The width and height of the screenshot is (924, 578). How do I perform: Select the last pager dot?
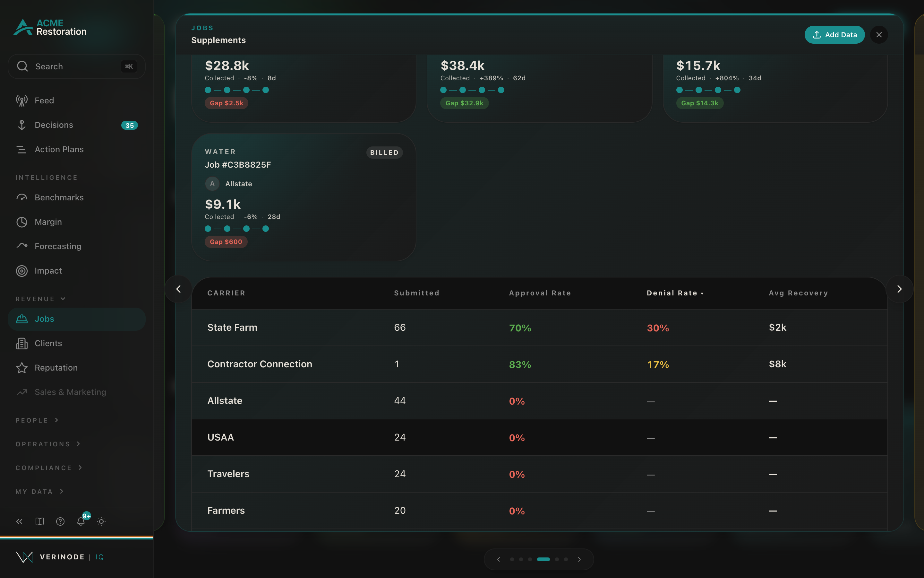tap(566, 559)
